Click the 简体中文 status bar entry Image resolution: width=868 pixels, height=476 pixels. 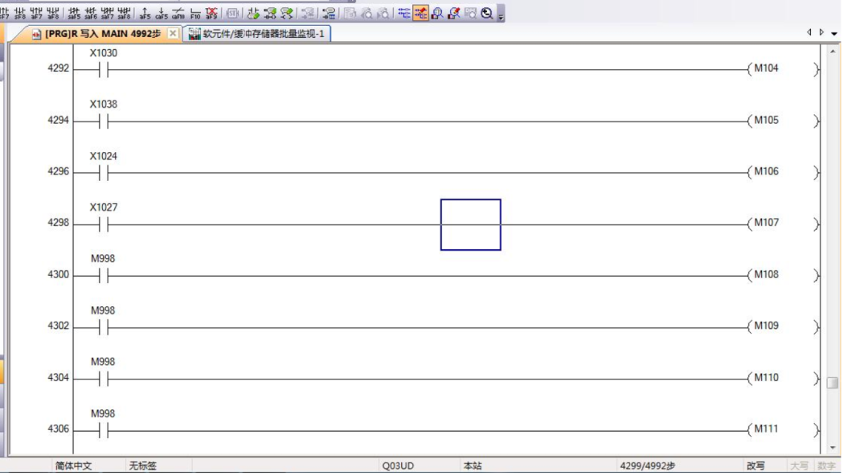(73, 466)
